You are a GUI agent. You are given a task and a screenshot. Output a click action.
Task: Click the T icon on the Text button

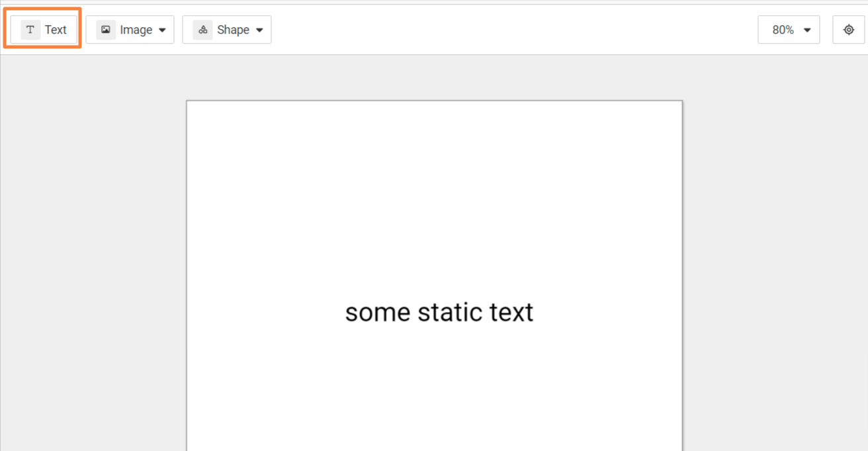[x=30, y=30]
